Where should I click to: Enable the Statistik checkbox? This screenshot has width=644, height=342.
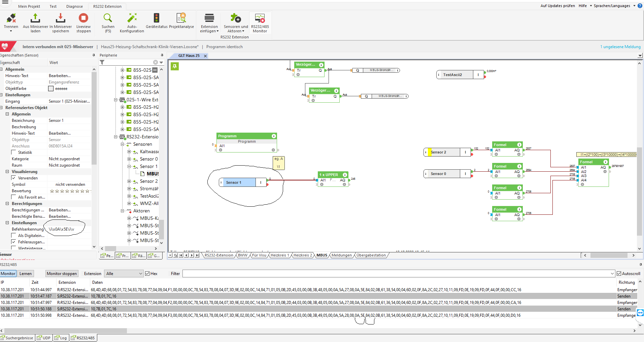(14, 152)
